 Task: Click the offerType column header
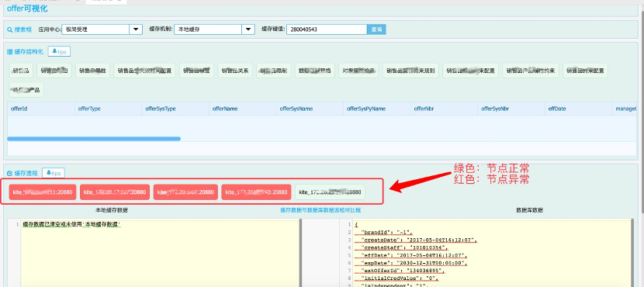tap(109, 109)
